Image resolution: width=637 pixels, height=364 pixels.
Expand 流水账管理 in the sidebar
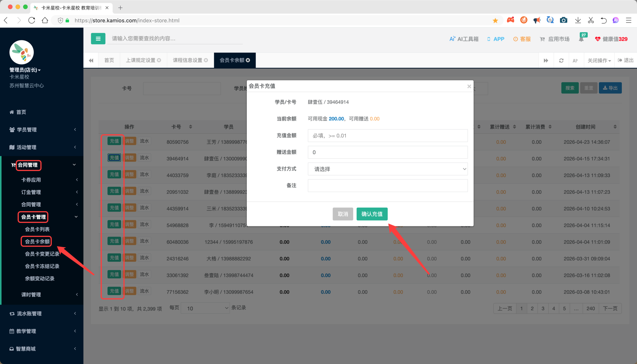(42, 314)
